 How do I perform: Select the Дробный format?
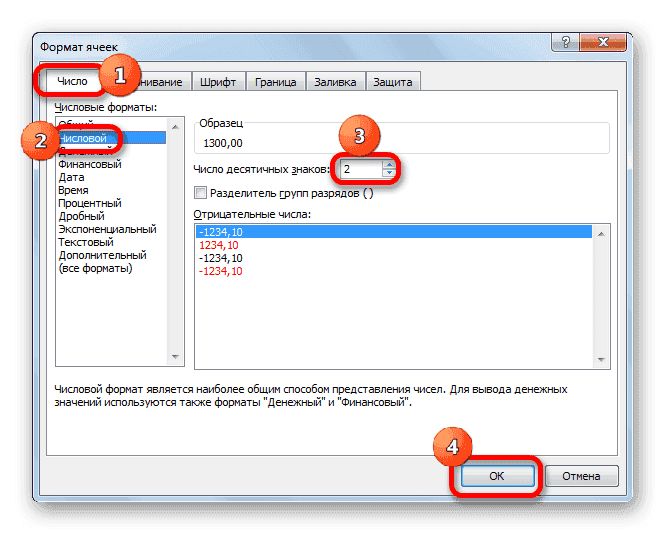[x=112, y=216]
